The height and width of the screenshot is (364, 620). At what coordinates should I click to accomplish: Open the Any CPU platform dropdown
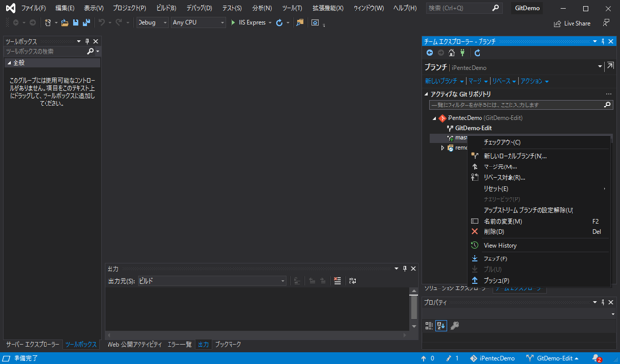click(x=198, y=23)
